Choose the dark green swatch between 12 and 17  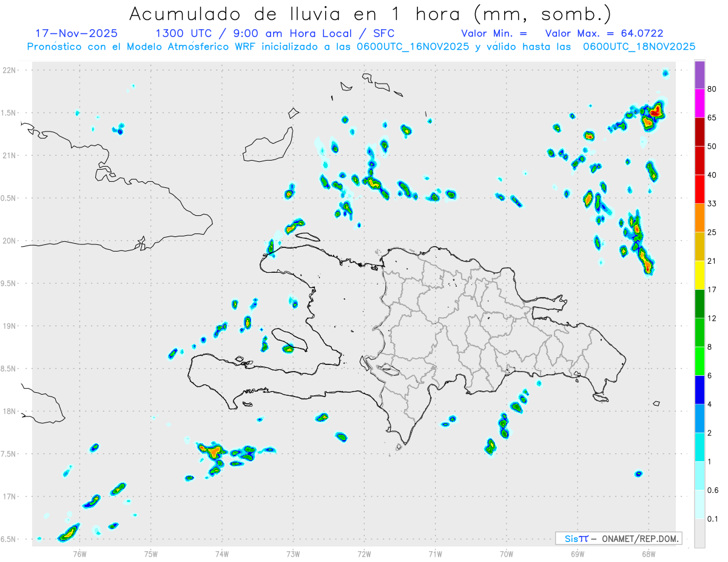click(x=699, y=304)
